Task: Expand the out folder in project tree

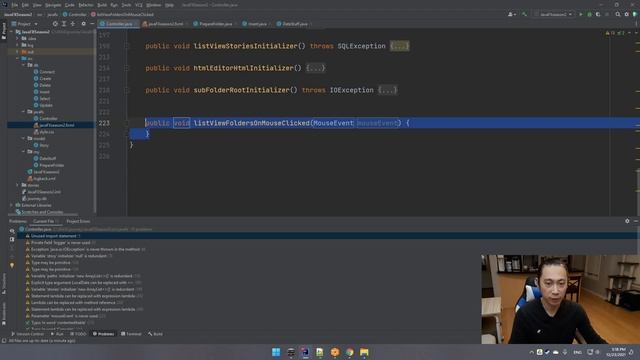Action: [18, 52]
